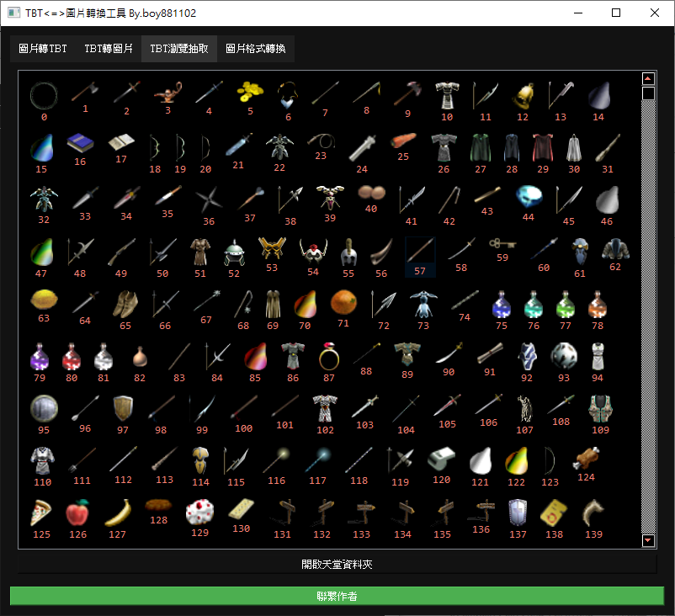The image size is (675, 616).
Task: Pick the lemon icon numbered 63
Action: point(44,300)
